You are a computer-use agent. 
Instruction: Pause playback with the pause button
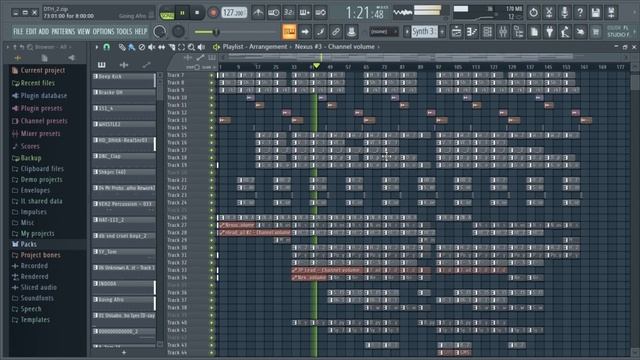tap(182, 13)
